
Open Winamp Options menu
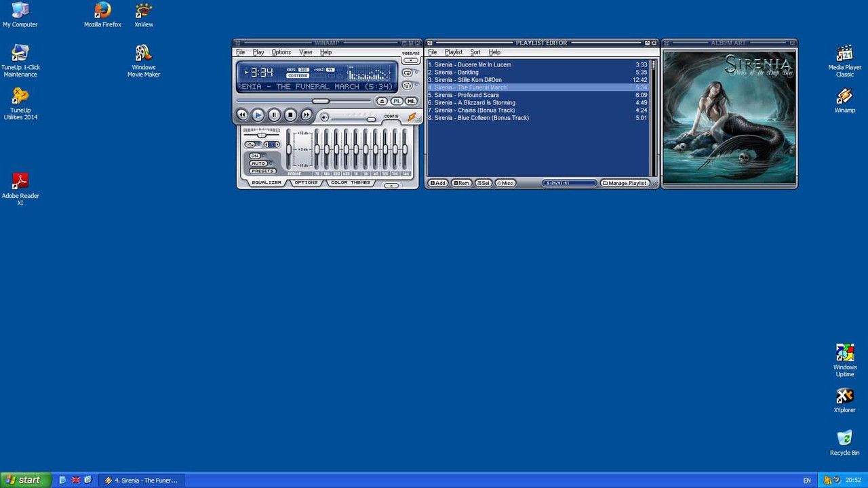point(281,52)
